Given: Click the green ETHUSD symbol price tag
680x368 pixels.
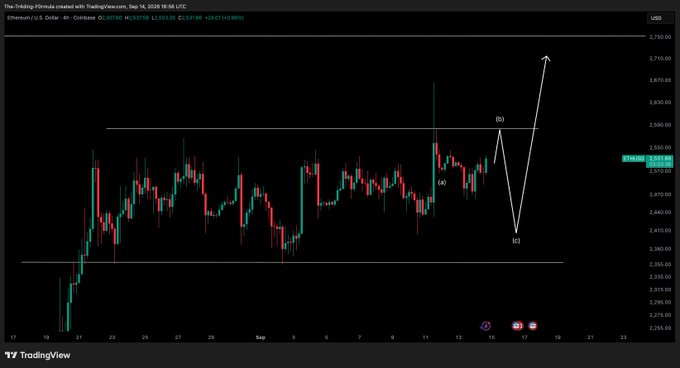Looking at the screenshot, I should 634,159.
